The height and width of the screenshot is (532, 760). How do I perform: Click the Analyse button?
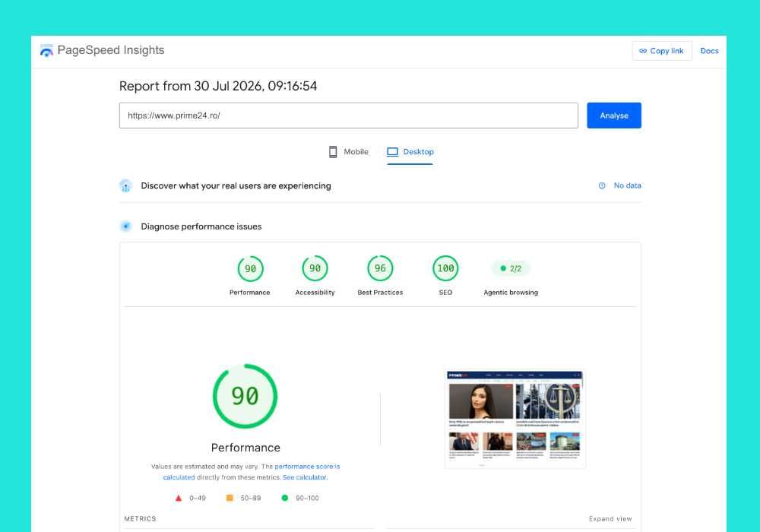tap(613, 116)
